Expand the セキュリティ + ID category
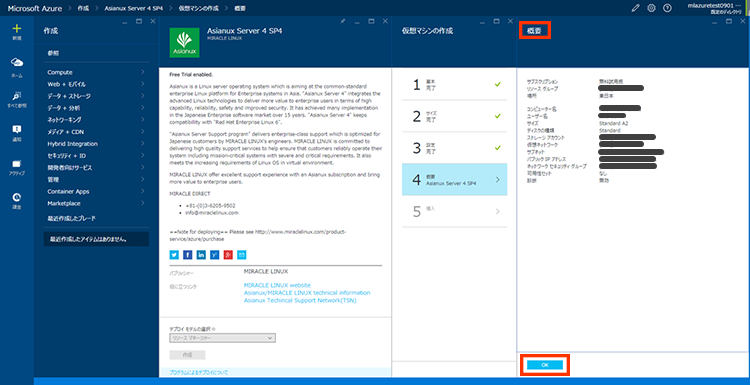This screenshot has width=750, height=385. 96,156
